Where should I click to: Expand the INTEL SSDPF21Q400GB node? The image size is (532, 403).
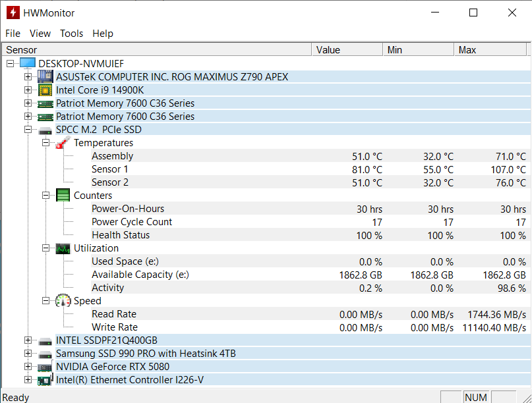[x=28, y=340]
